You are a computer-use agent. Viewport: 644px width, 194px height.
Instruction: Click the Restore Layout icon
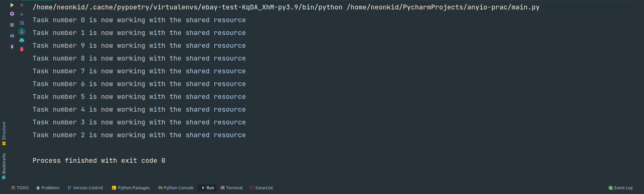point(12,36)
